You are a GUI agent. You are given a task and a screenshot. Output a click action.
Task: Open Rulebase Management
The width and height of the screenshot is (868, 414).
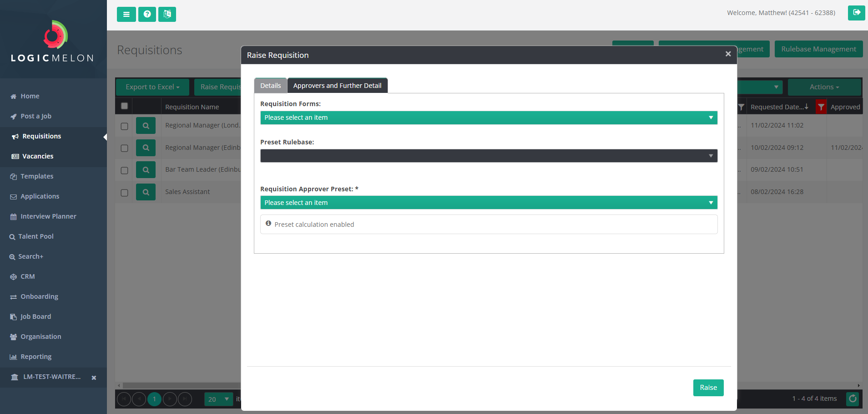click(x=818, y=49)
